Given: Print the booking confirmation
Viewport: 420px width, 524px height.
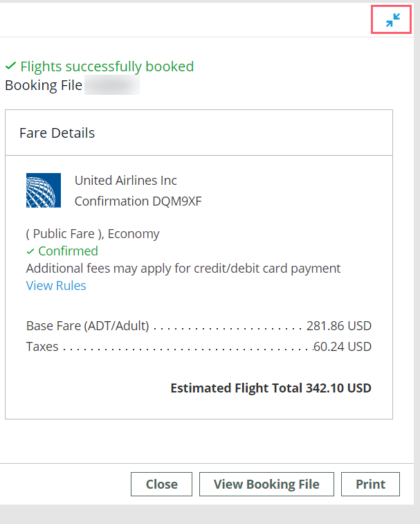Looking at the screenshot, I should tap(370, 484).
